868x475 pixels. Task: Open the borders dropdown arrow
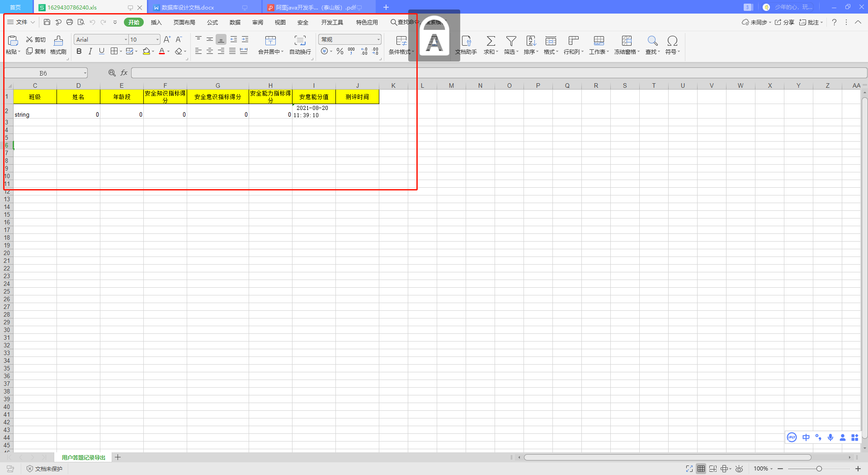(121, 52)
